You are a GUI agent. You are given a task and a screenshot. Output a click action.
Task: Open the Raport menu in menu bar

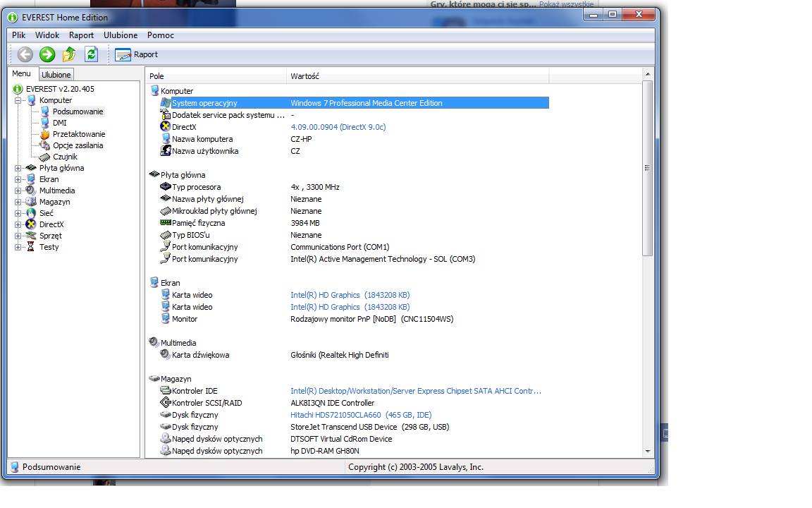pos(81,35)
